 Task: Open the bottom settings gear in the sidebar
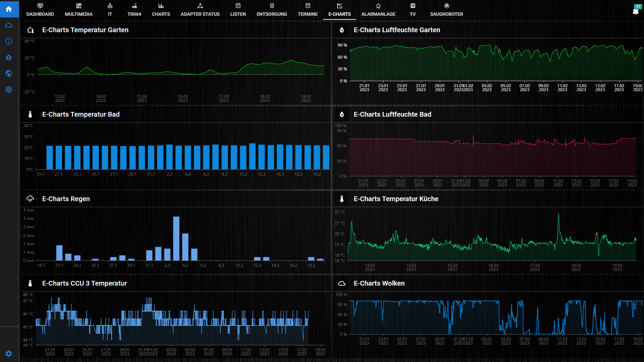9,354
